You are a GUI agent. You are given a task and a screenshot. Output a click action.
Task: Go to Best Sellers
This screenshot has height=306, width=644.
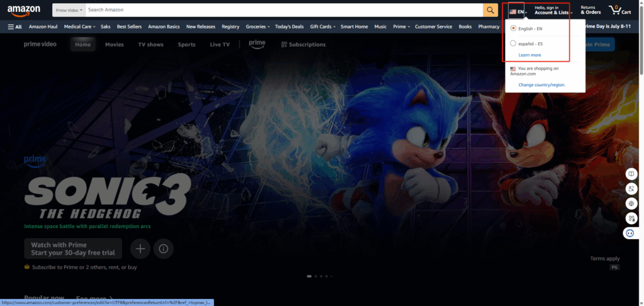point(130,26)
